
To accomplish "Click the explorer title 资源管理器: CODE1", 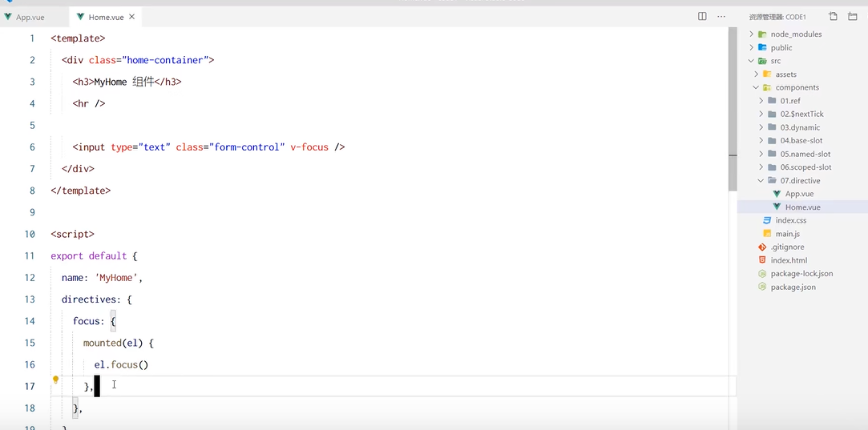I will pos(777,17).
